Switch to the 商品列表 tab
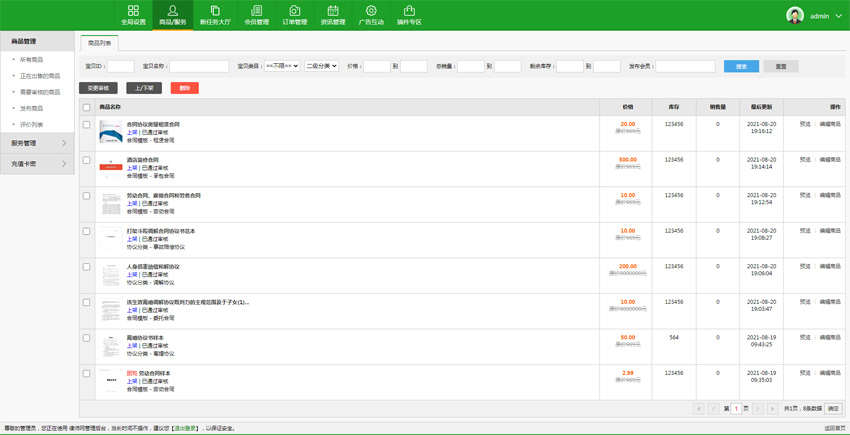This screenshot has height=435, width=850. [100, 43]
